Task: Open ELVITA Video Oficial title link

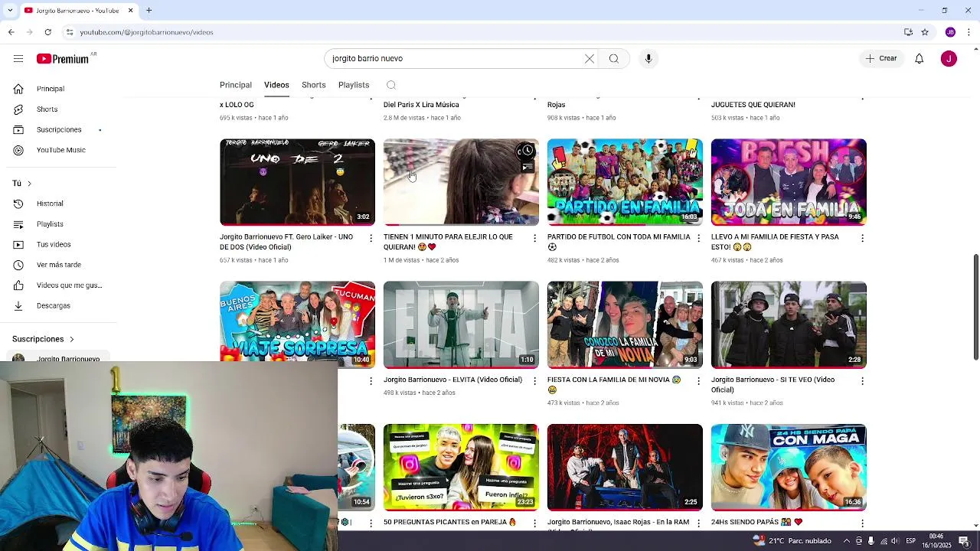Action: tap(452, 380)
